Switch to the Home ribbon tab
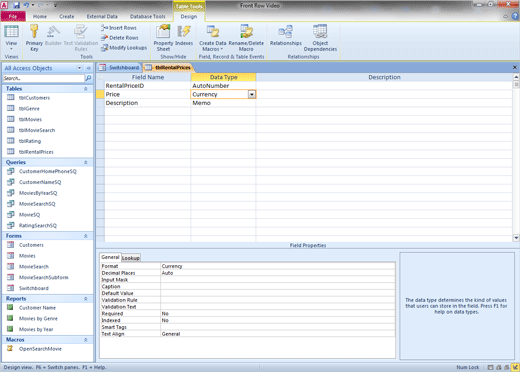 pos(40,16)
